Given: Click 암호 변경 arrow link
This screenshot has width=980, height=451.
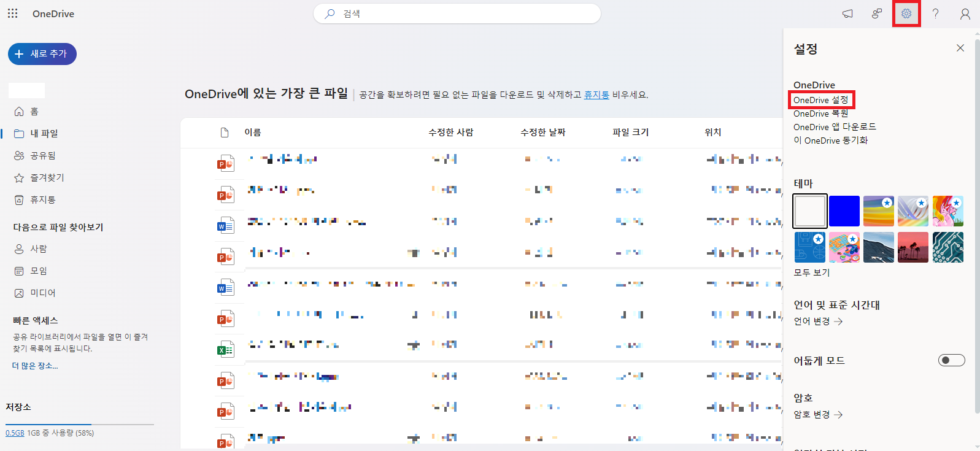Looking at the screenshot, I should (x=818, y=415).
